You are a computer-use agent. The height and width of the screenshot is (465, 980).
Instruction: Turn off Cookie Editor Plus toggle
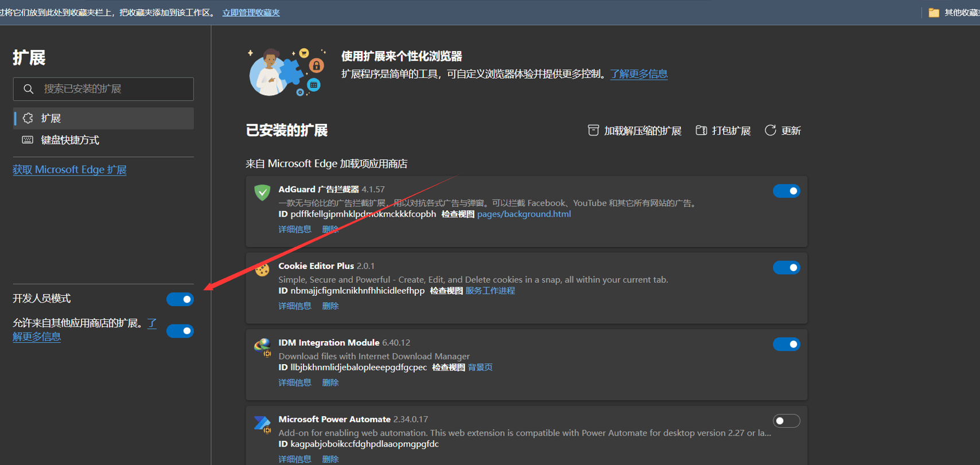(x=786, y=268)
